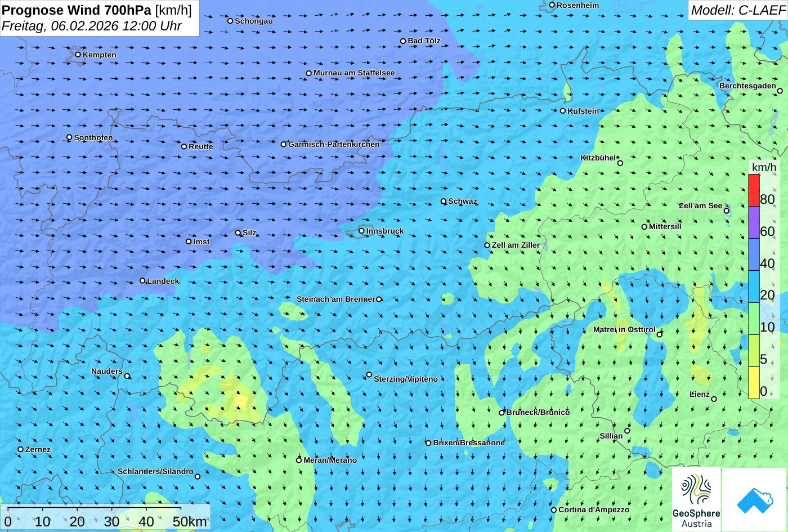The width and height of the screenshot is (788, 532).
Task: Click the purple 60 km/h legend color
Action: coord(754,222)
